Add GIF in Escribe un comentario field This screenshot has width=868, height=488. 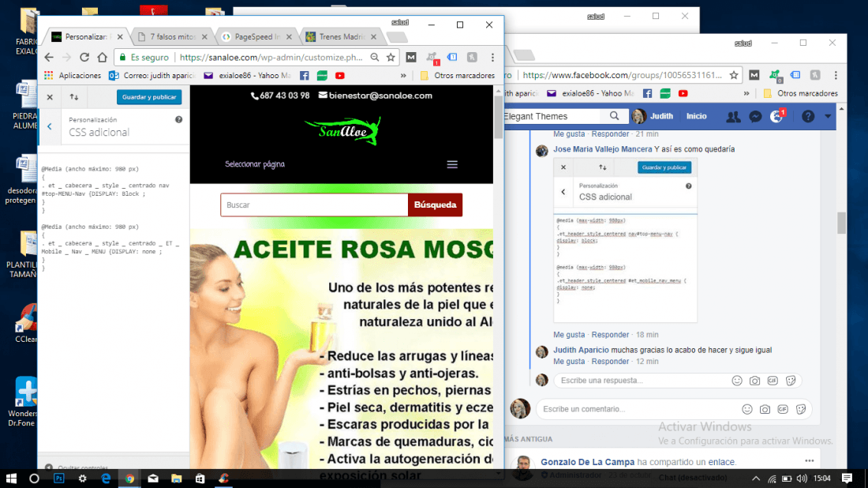point(783,409)
